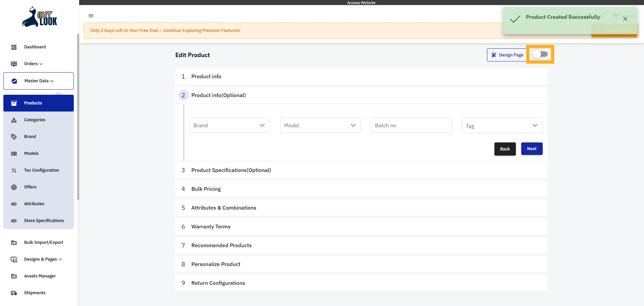644x306 pixels.
Task: Open Models using its table icon
Action: (14, 154)
